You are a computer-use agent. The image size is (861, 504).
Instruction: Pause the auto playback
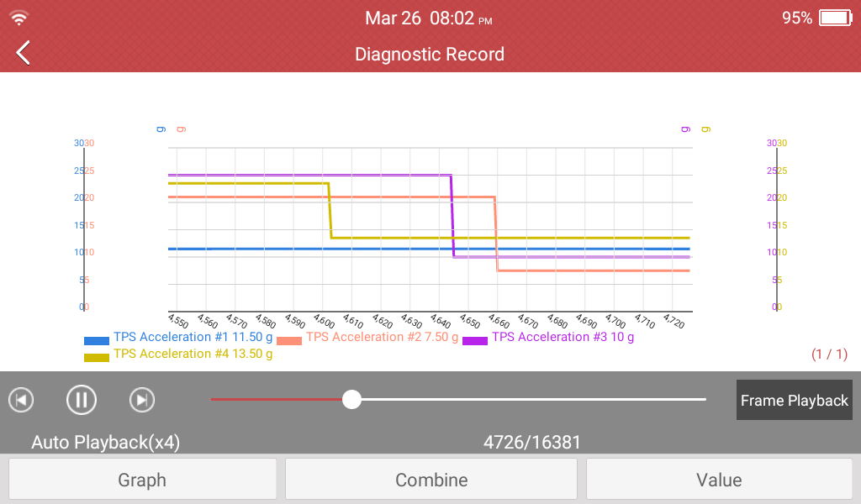pyautogui.click(x=82, y=400)
